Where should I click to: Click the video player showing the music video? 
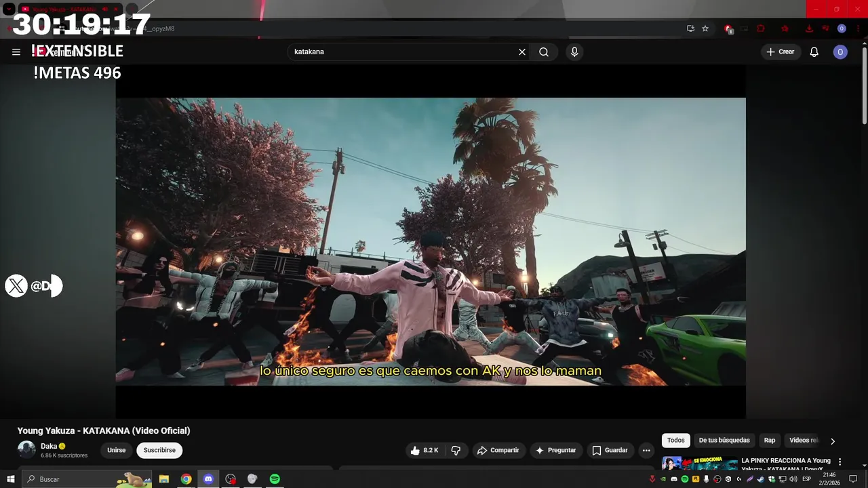[x=431, y=241]
